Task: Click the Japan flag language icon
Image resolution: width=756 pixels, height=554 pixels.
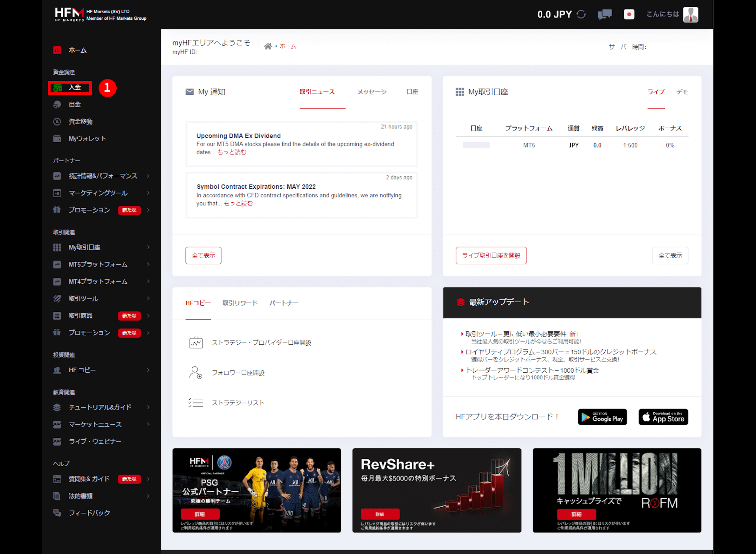Action: pos(629,14)
